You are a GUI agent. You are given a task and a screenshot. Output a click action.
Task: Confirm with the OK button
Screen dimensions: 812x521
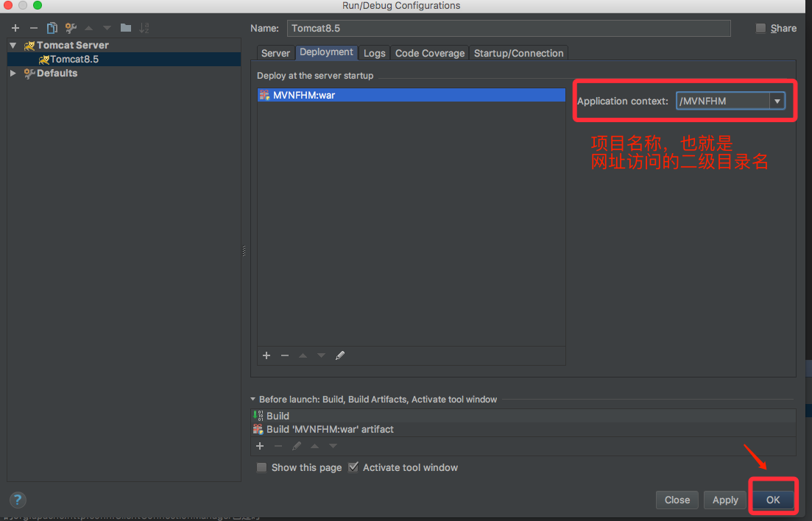click(773, 500)
